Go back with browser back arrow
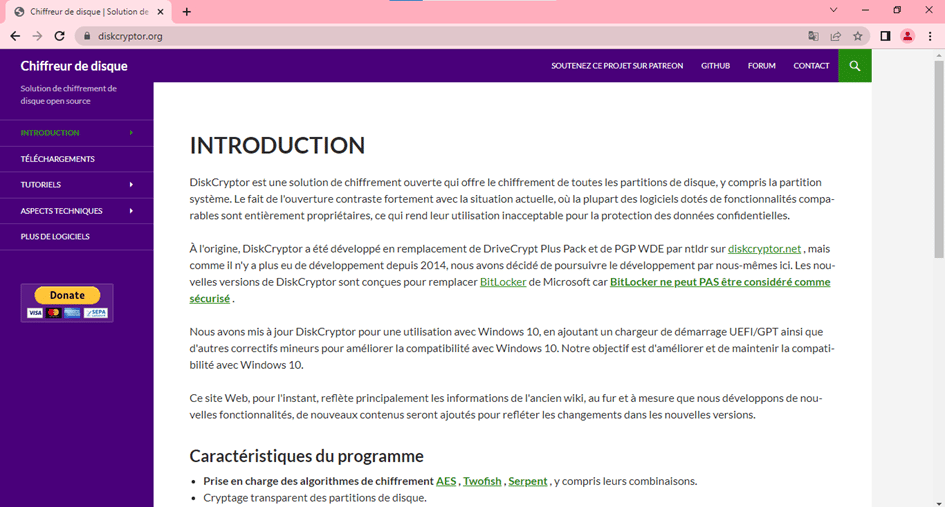The image size is (945, 507). (15, 36)
